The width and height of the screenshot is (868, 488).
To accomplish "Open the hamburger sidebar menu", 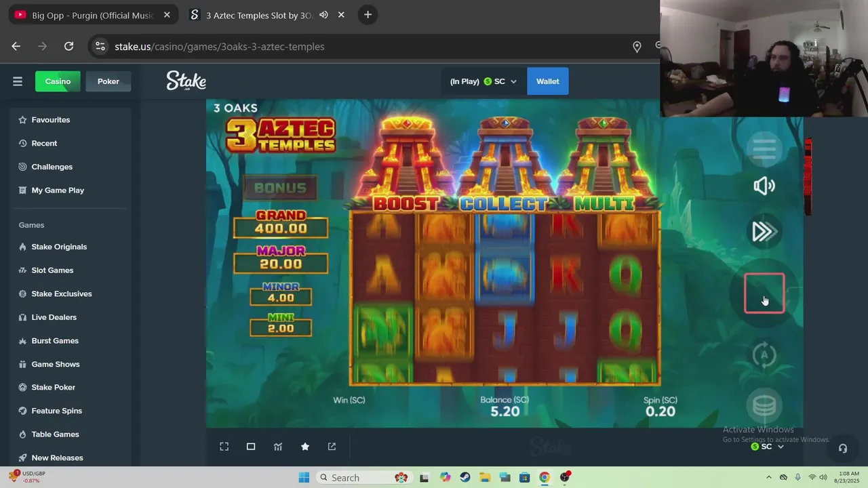I will point(18,81).
